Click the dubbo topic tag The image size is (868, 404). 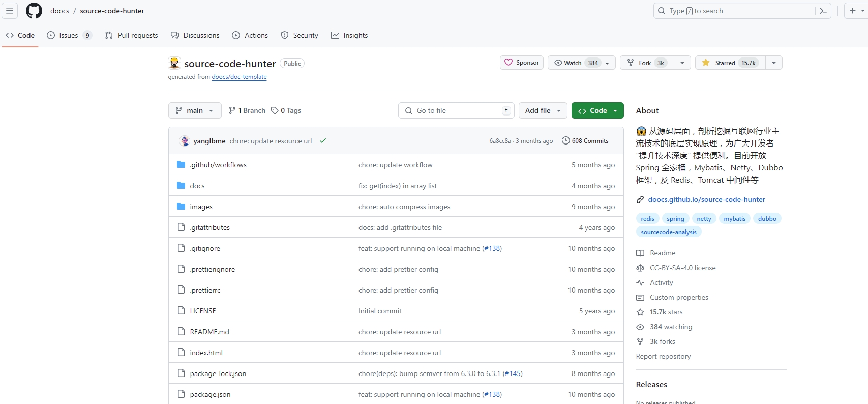(x=767, y=218)
